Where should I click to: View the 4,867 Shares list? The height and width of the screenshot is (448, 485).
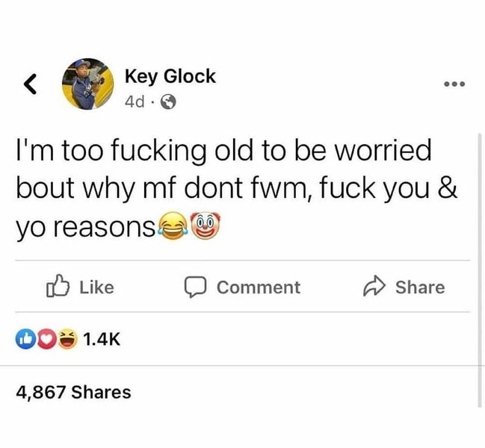pos(74,392)
